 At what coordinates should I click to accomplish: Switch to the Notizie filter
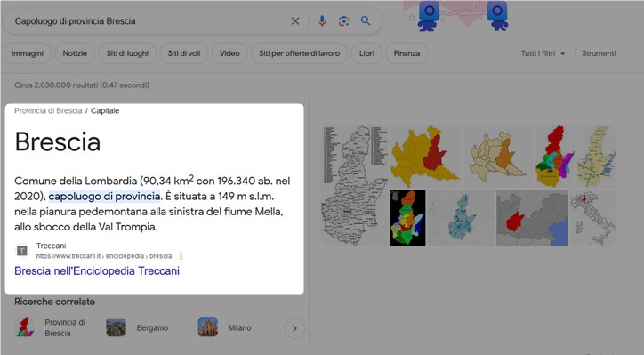point(75,53)
